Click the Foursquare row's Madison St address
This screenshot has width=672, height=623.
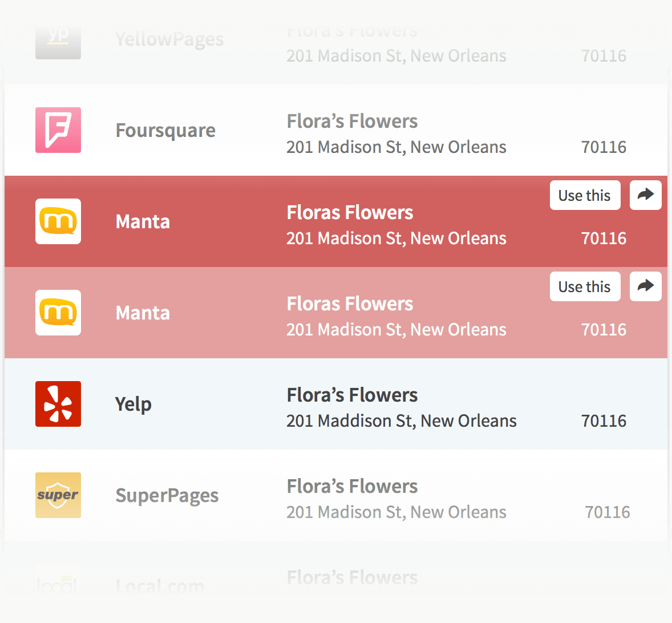[396, 147]
